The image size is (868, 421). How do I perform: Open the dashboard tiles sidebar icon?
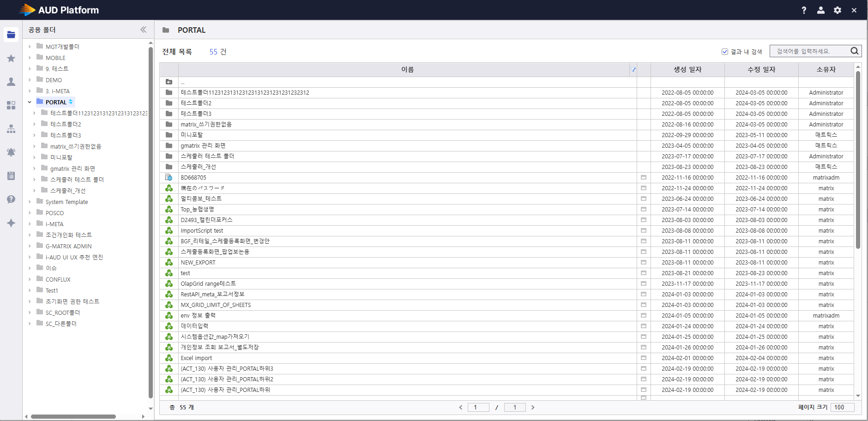point(11,105)
